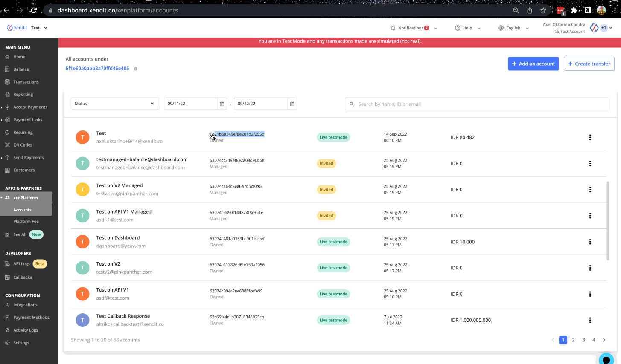This screenshot has height=364, width=621.
Task: Click the IDR 1.000.000.000 balance
Action: pyautogui.click(x=471, y=320)
